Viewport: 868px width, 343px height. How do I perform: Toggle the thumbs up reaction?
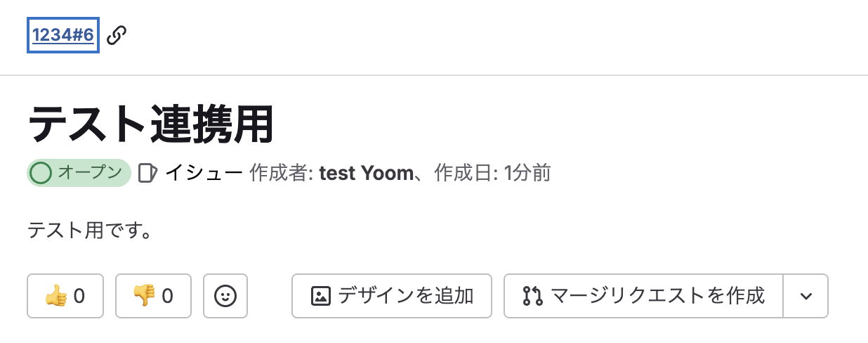(65, 296)
